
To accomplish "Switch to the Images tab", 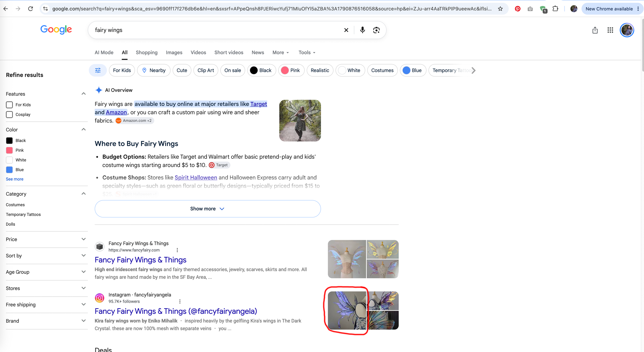I will [x=174, y=53].
